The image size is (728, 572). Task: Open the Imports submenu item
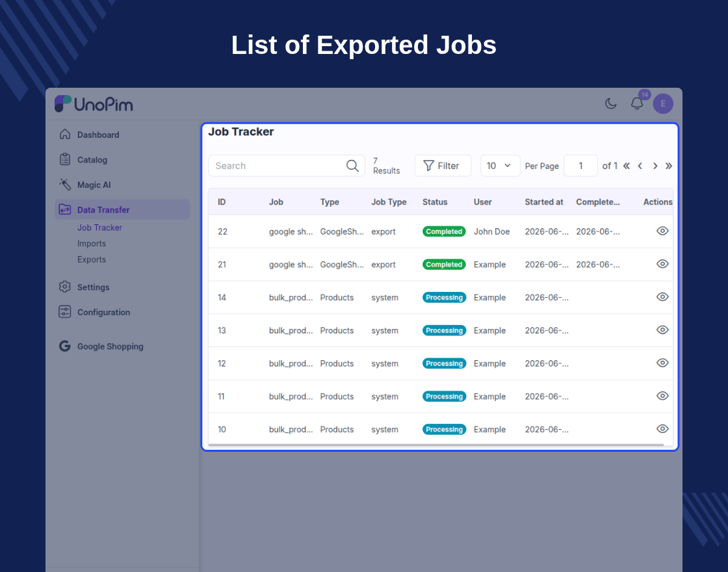click(92, 244)
